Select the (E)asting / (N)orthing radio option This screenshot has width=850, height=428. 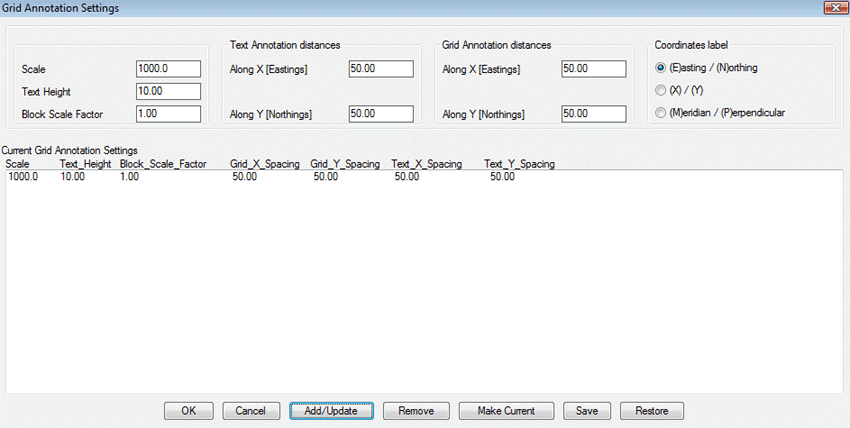coord(660,68)
